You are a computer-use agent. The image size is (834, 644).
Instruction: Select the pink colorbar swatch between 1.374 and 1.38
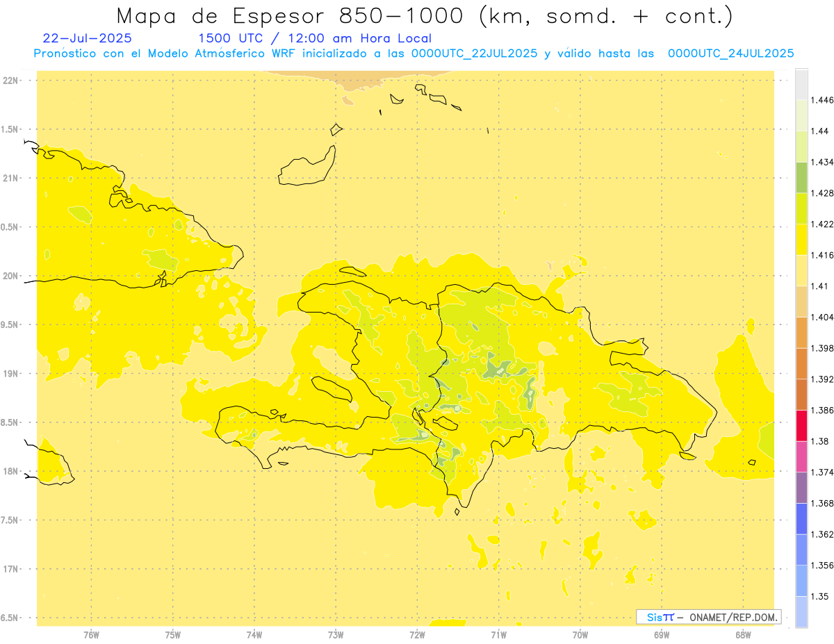[x=801, y=456]
